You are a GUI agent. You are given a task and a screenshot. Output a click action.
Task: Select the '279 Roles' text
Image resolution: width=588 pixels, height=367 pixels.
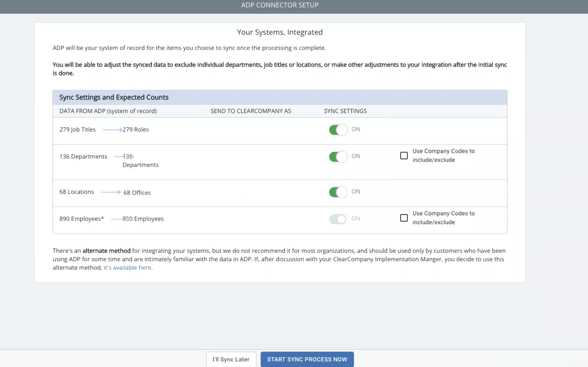point(136,130)
